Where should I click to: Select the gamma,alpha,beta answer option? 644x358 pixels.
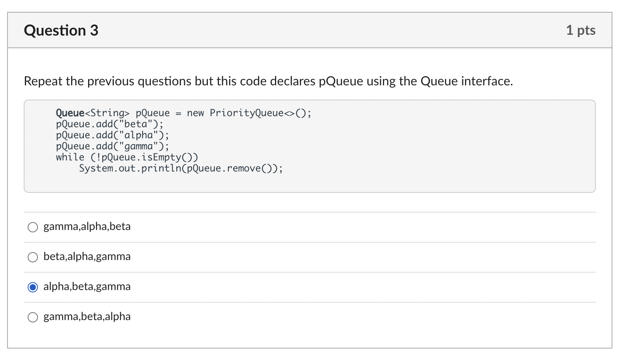[33, 227]
